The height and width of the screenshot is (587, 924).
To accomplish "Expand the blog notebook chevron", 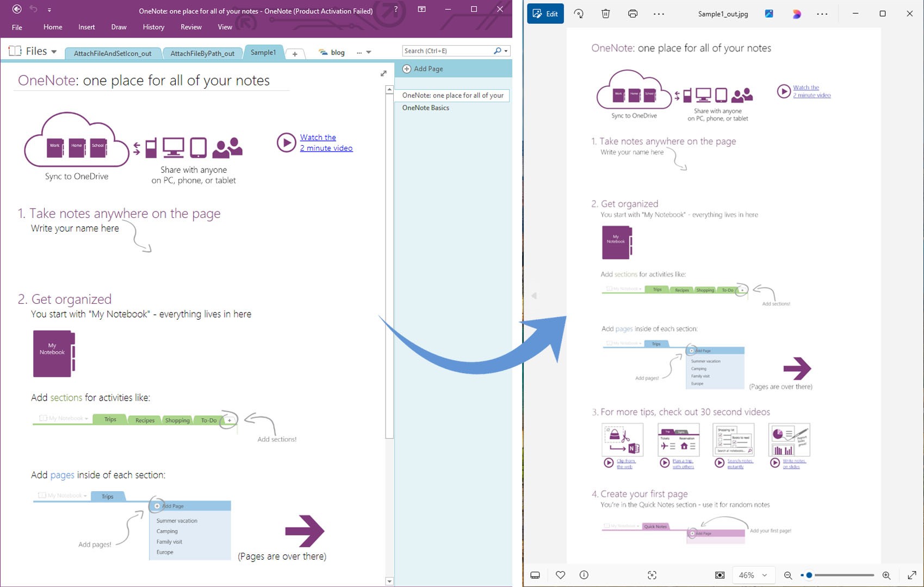I will point(369,52).
